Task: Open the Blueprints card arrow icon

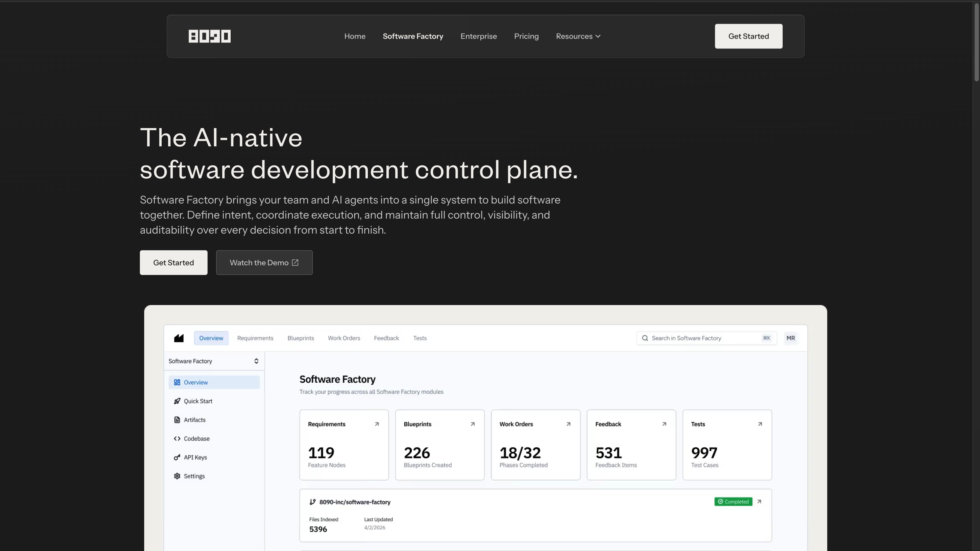Action: (x=473, y=424)
